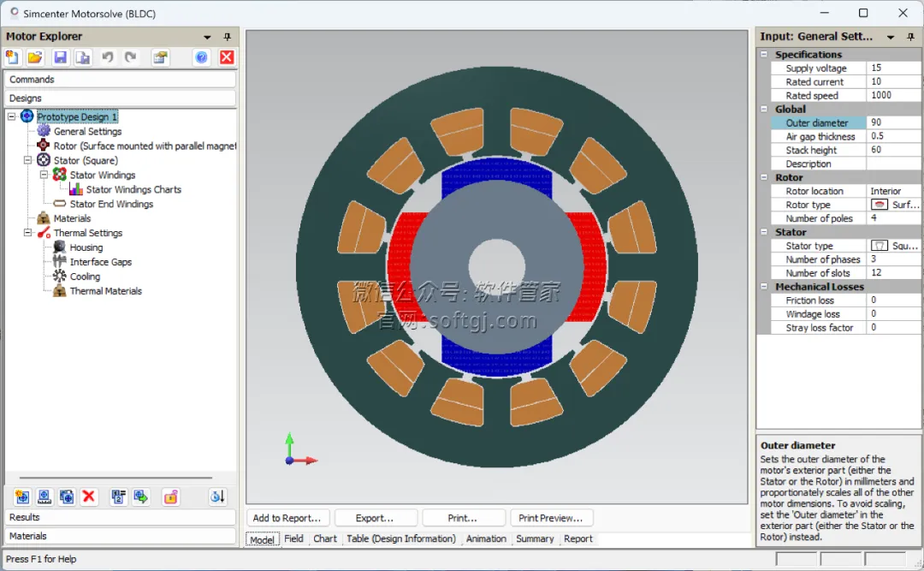The width and height of the screenshot is (924, 571).
Task: Open the Summary tab
Action: tap(535, 538)
